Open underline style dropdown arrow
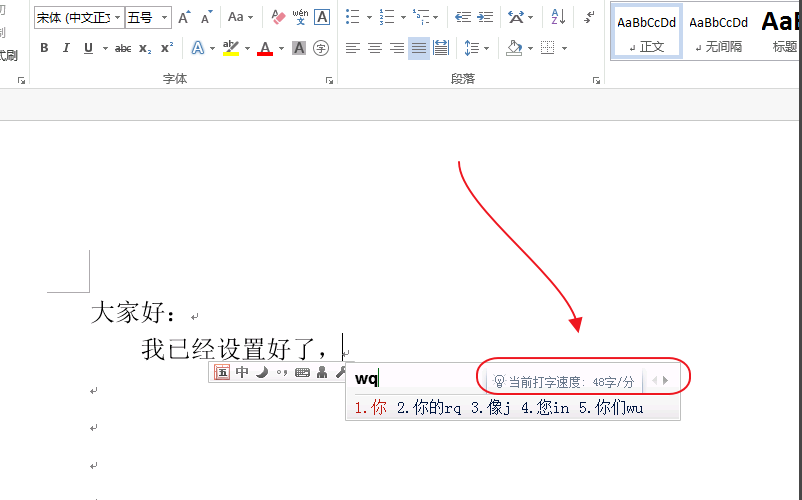Image resolution: width=802 pixels, height=500 pixels. tap(105, 49)
